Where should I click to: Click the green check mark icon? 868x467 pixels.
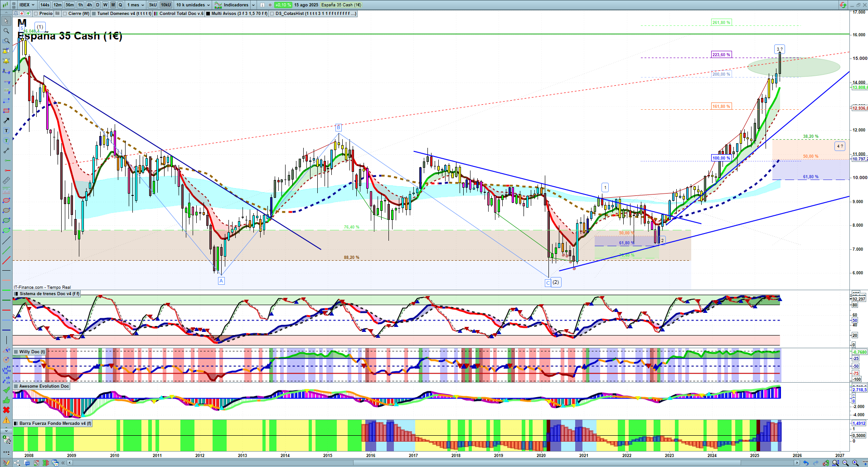click(x=6, y=390)
